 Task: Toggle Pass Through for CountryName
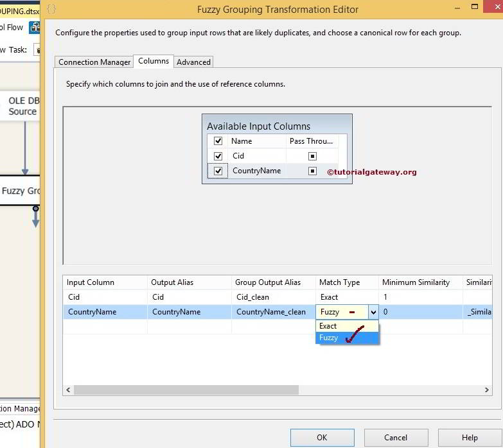312,171
